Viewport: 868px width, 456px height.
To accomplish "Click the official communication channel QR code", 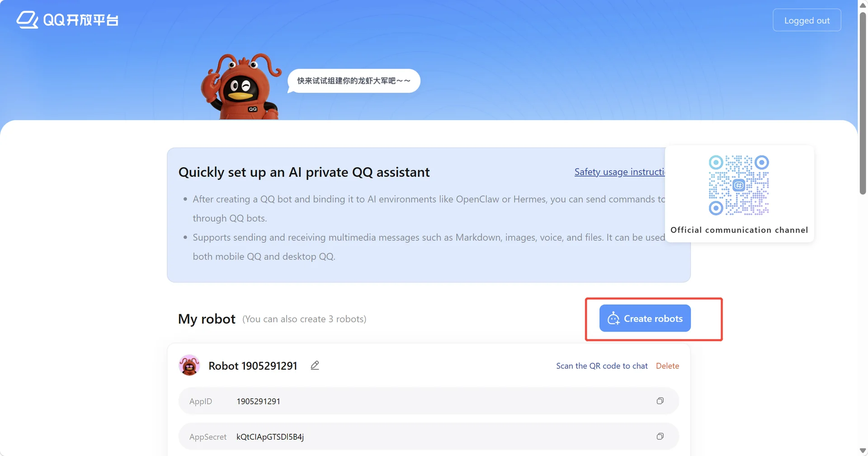I will (x=739, y=185).
